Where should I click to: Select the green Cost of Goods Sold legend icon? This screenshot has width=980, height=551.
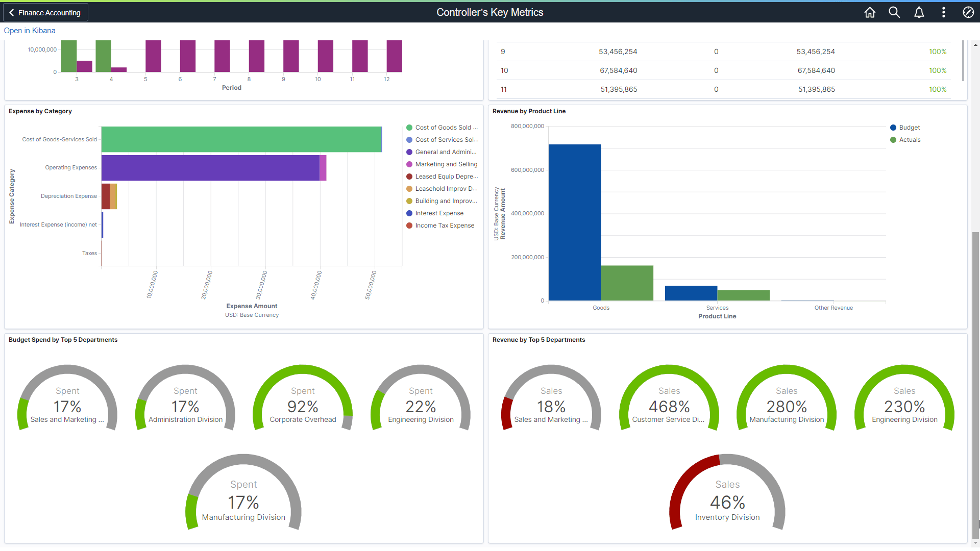click(409, 127)
